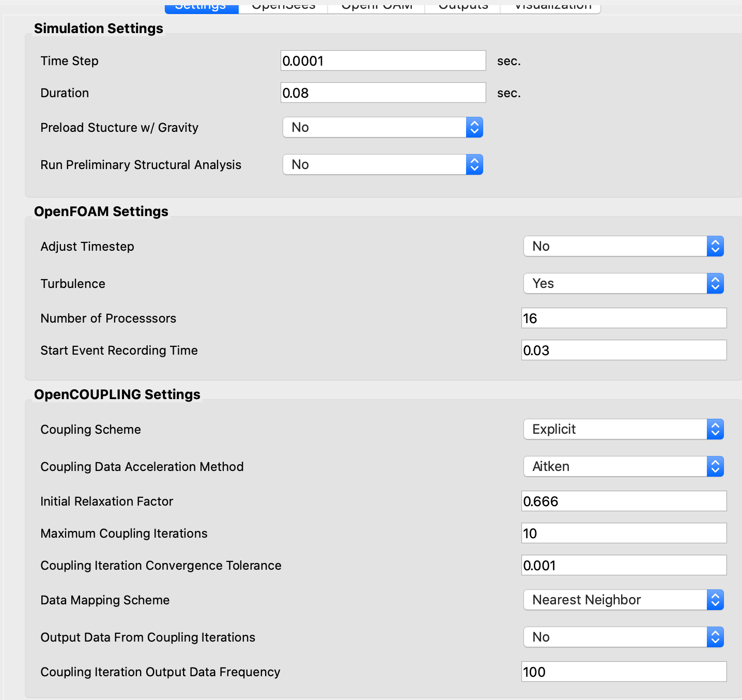
Task: Click the Data Mapping Scheme label
Action: click(105, 600)
